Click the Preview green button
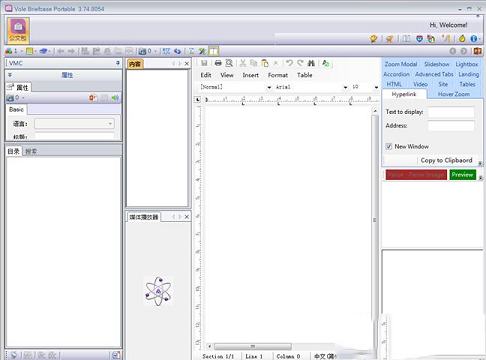The height and width of the screenshot is (360, 486). [463, 175]
